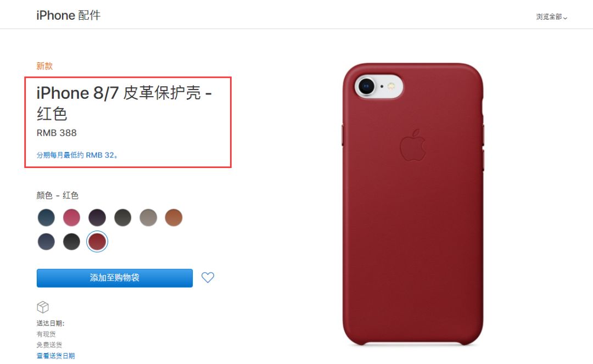The image size is (593, 364).
Task: Select the taupe gray color swatch
Action: click(148, 218)
